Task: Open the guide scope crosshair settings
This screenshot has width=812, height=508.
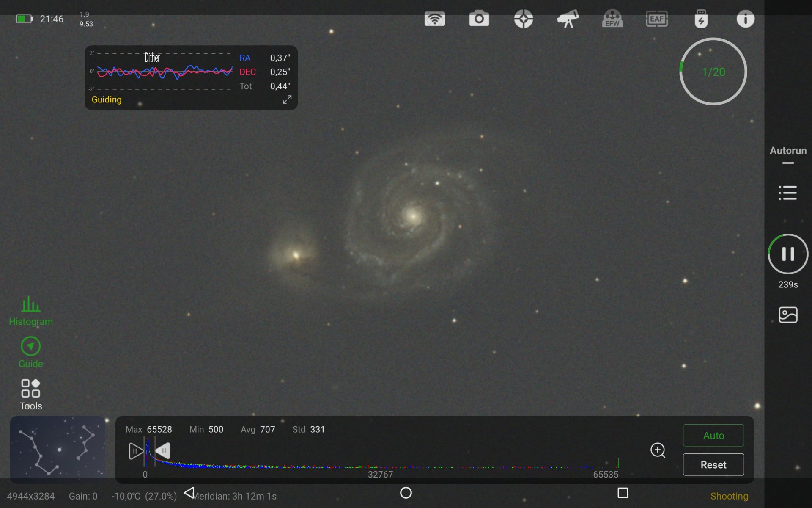Action: pos(524,19)
